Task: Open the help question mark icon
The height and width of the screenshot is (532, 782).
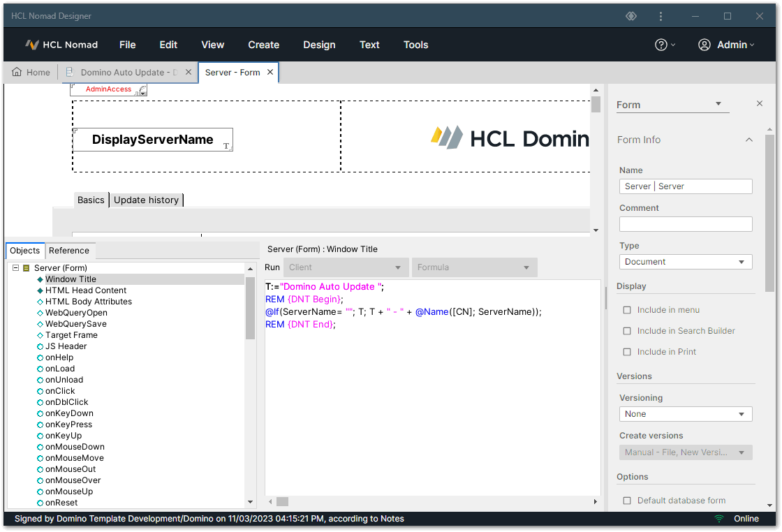Action: [661, 45]
